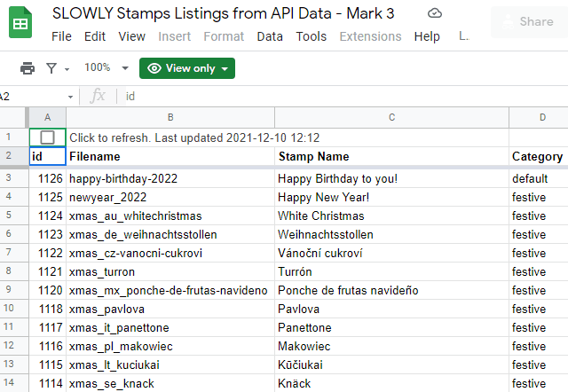568x392 pixels.
Task: Open the Data menu
Action: point(270,36)
